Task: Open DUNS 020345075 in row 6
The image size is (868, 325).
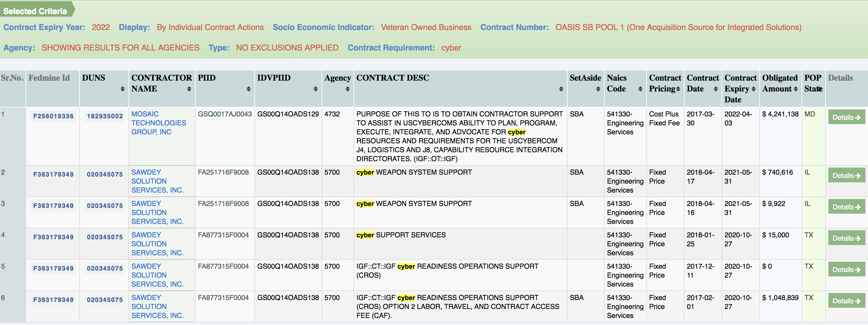Action: (105, 300)
